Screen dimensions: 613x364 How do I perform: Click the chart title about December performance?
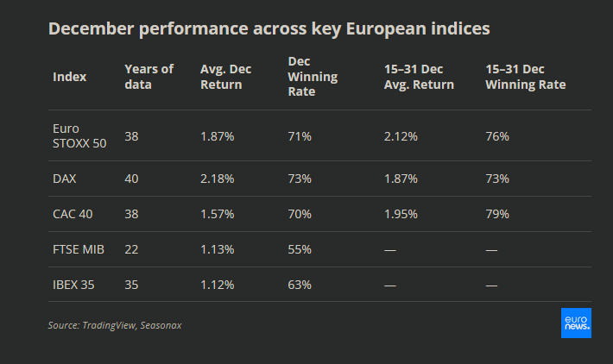click(x=269, y=28)
